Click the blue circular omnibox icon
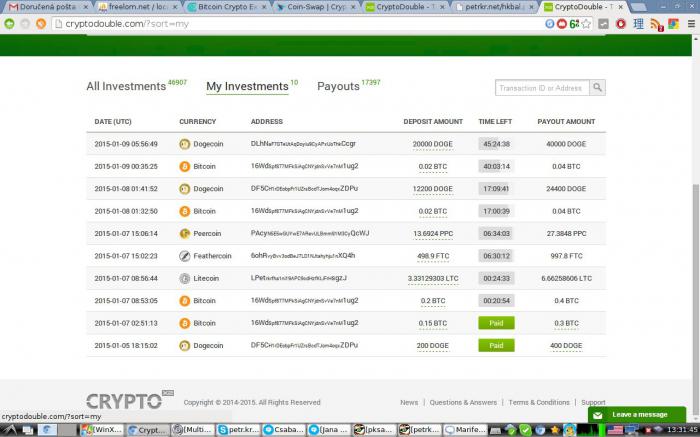The image size is (700, 437). coord(550,24)
